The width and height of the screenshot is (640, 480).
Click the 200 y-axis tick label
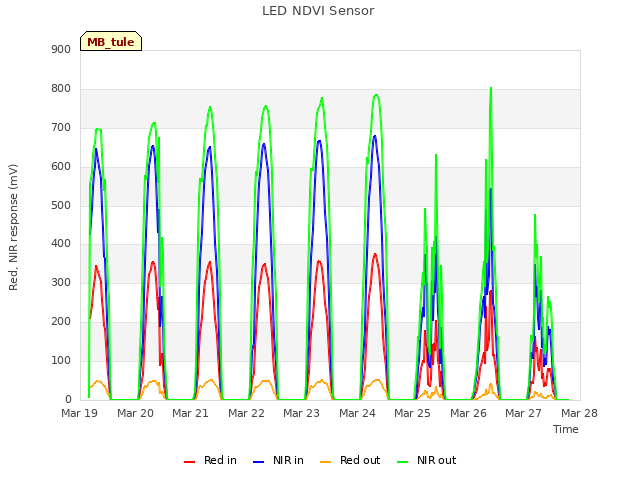click(61, 322)
